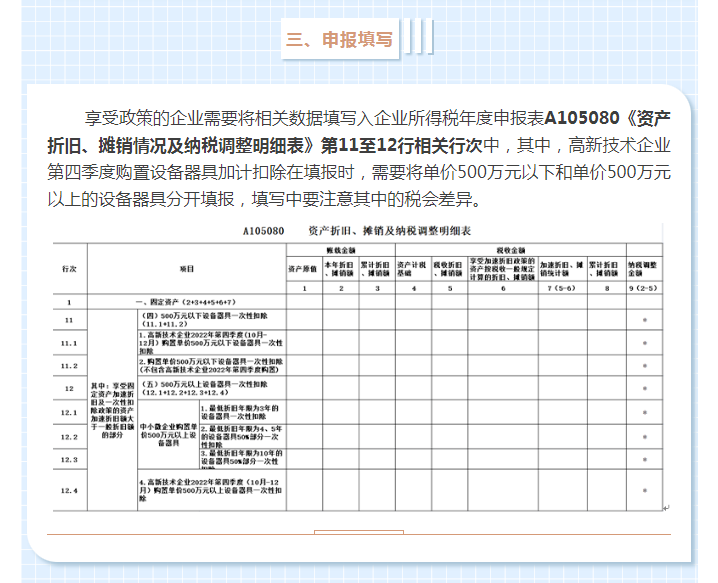Click the asterisk in row 11.2
718x583 pixels.
645,366
